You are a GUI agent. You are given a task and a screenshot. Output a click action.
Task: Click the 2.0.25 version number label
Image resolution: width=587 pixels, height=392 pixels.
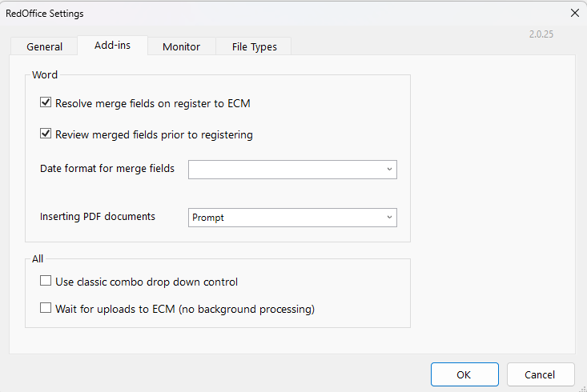point(541,34)
